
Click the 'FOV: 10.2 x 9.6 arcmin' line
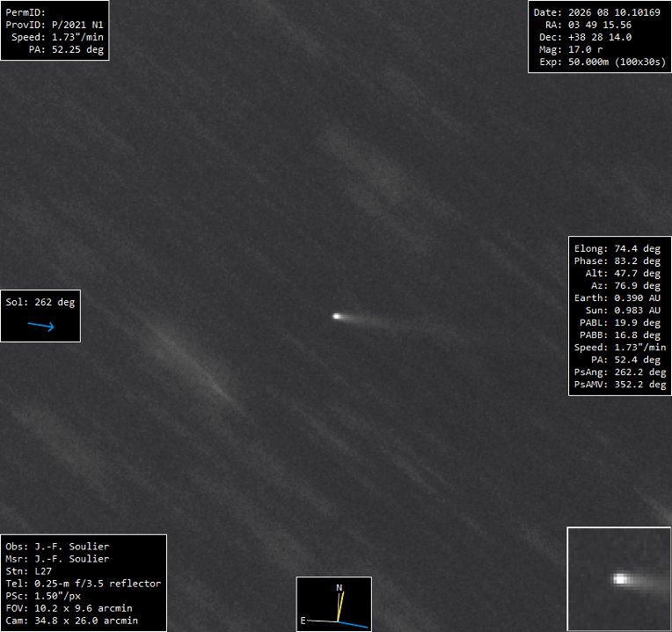coord(69,608)
